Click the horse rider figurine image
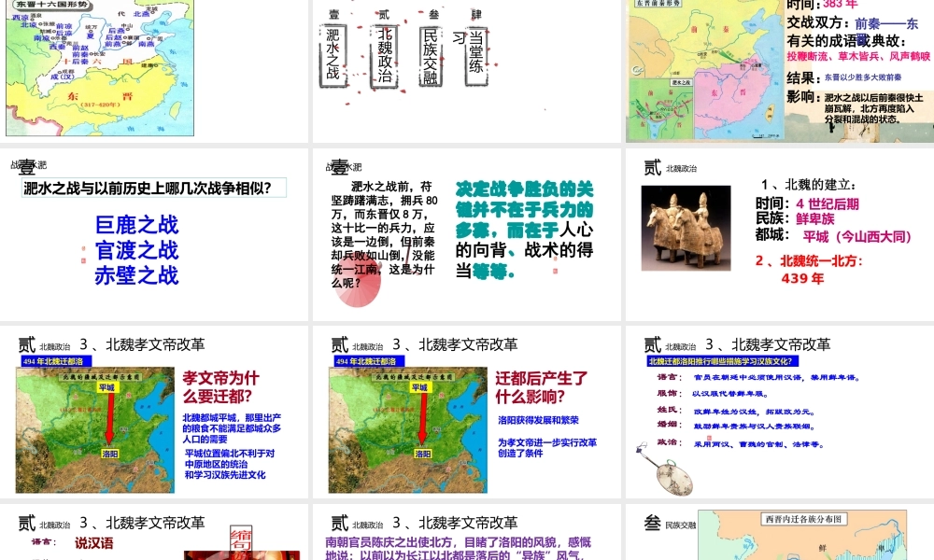Image resolution: width=934 pixels, height=560 pixels. pos(686,224)
